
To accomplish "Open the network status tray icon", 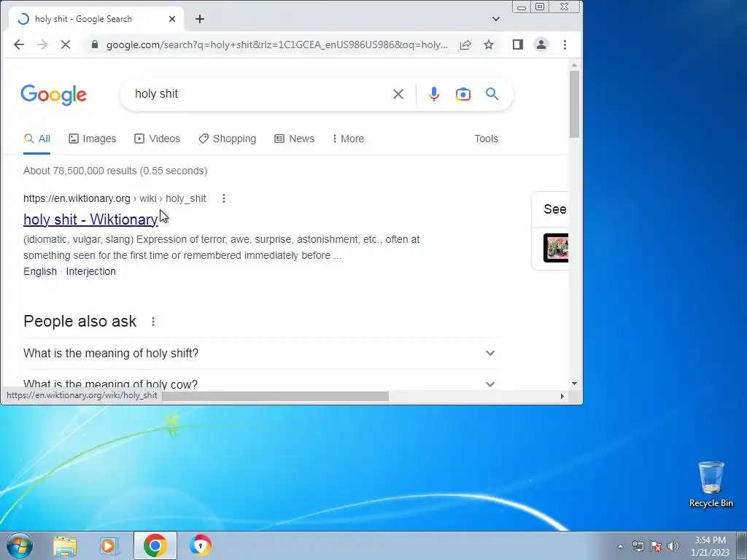I will pos(638,546).
